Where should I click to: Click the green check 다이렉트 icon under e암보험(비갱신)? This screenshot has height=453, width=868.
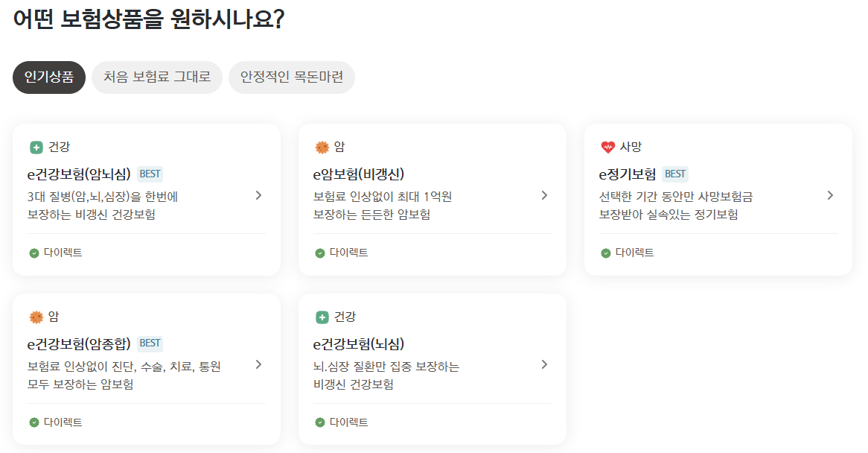click(x=319, y=253)
